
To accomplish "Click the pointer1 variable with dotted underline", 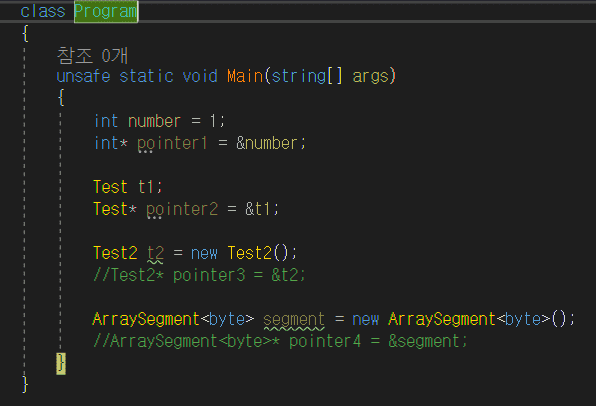I will (172, 144).
